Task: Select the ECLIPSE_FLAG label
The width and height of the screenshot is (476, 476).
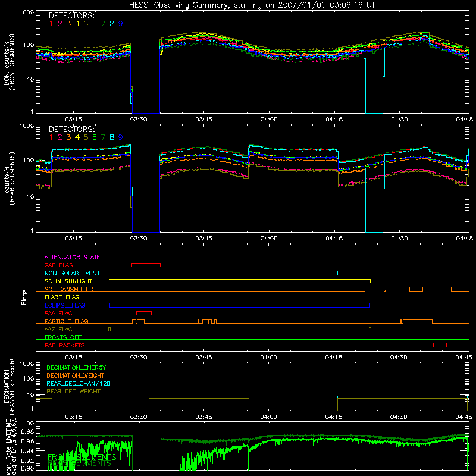Action: click(65, 305)
